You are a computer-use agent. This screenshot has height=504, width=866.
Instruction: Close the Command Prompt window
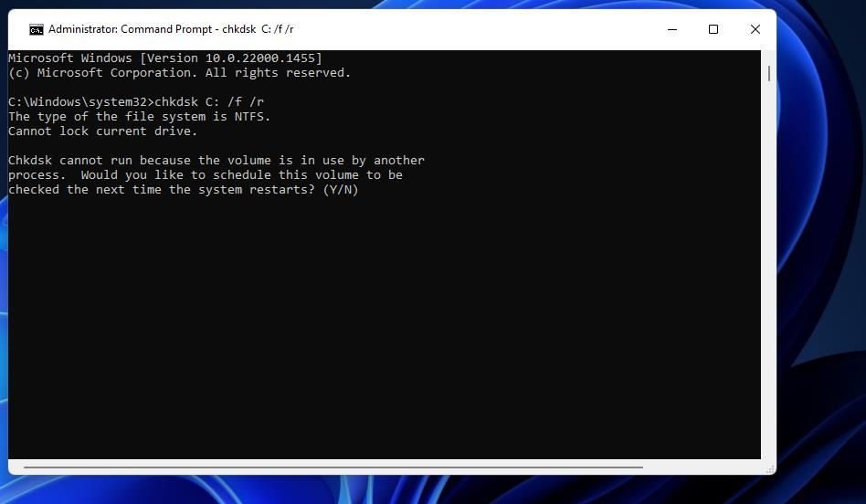coord(755,29)
